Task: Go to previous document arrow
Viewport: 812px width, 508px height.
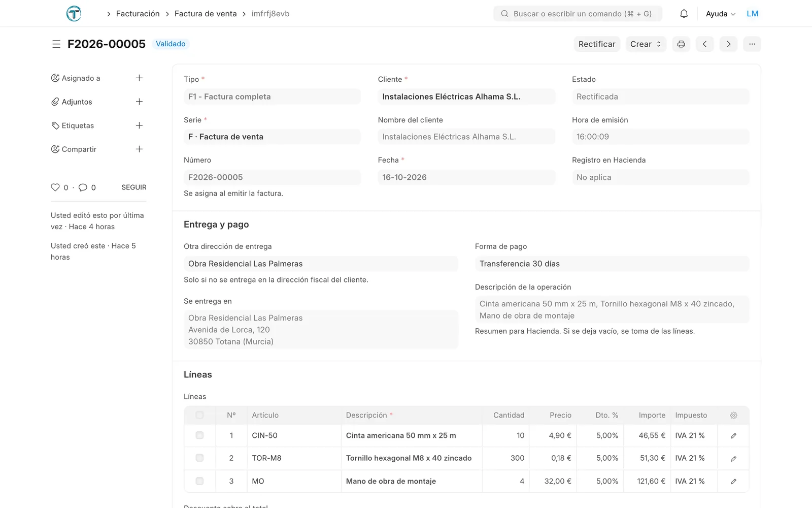Action: pyautogui.click(x=704, y=44)
